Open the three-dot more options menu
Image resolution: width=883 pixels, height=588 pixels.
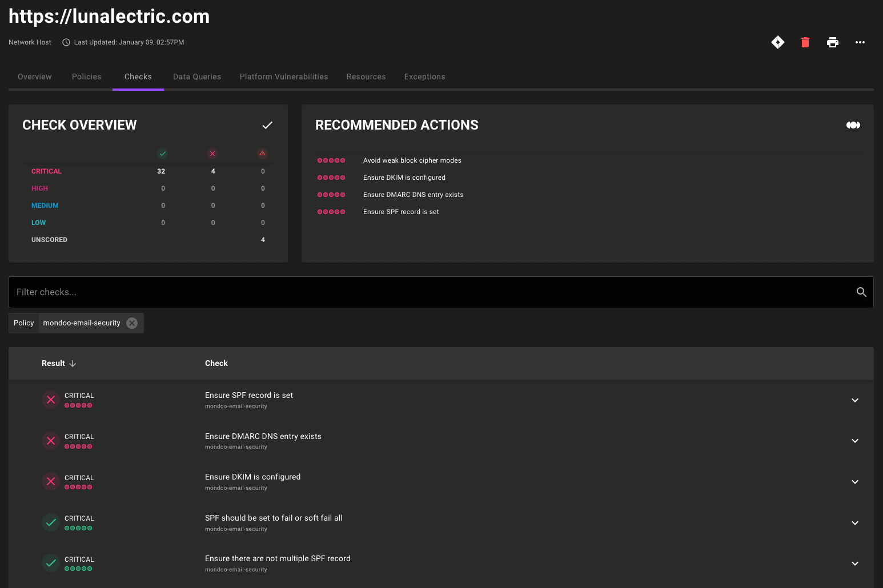coord(860,42)
